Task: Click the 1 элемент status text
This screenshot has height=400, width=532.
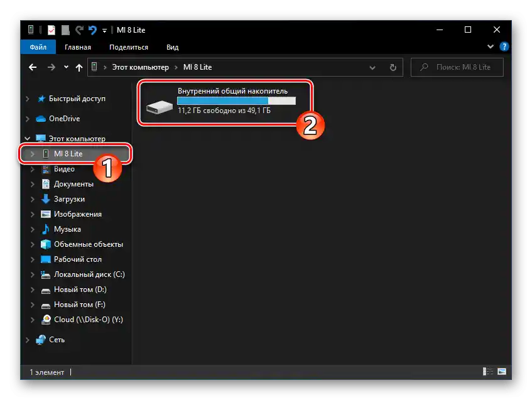Action: (x=47, y=372)
